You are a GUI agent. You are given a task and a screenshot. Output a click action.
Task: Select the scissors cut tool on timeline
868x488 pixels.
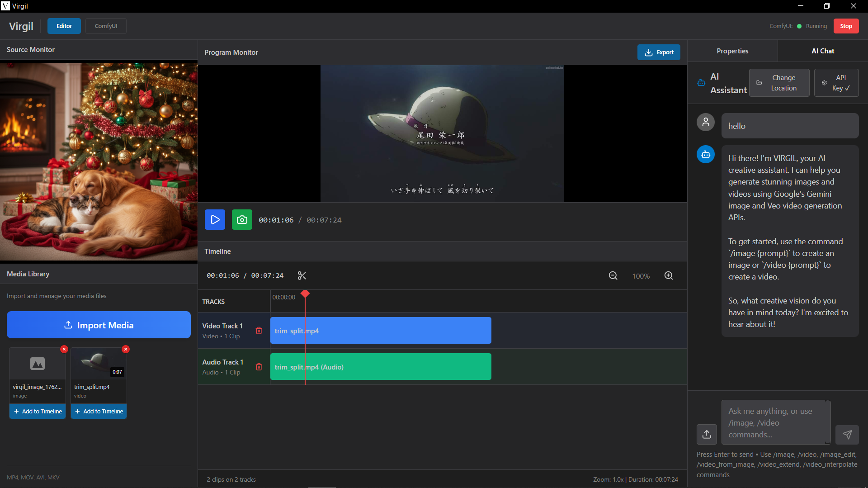[x=302, y=275]
